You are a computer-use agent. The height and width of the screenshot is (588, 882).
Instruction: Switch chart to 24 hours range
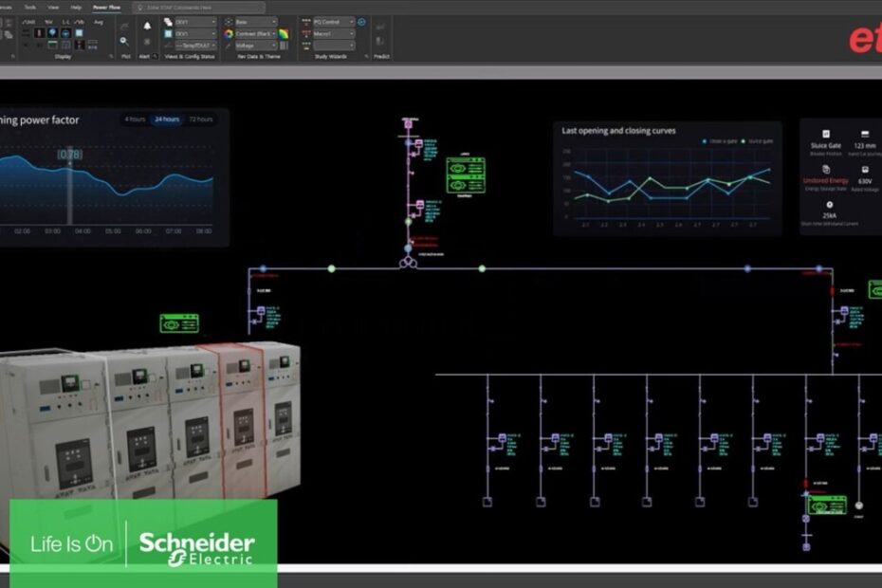tap(167, 119)
